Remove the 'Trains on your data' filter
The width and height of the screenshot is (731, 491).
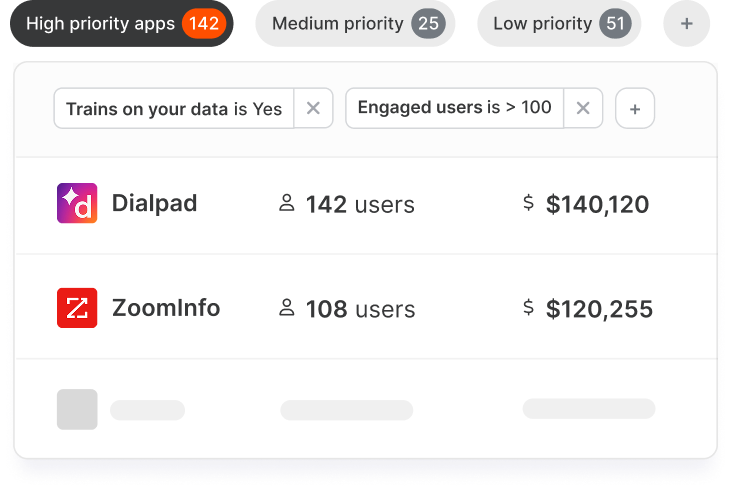coord(313,108)
